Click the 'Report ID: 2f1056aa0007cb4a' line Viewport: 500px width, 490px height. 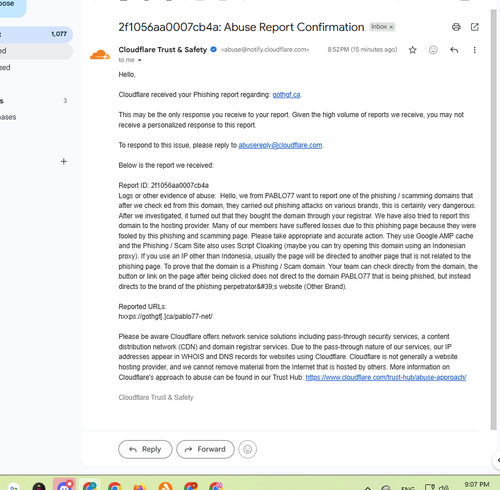[x=164, y=185]
